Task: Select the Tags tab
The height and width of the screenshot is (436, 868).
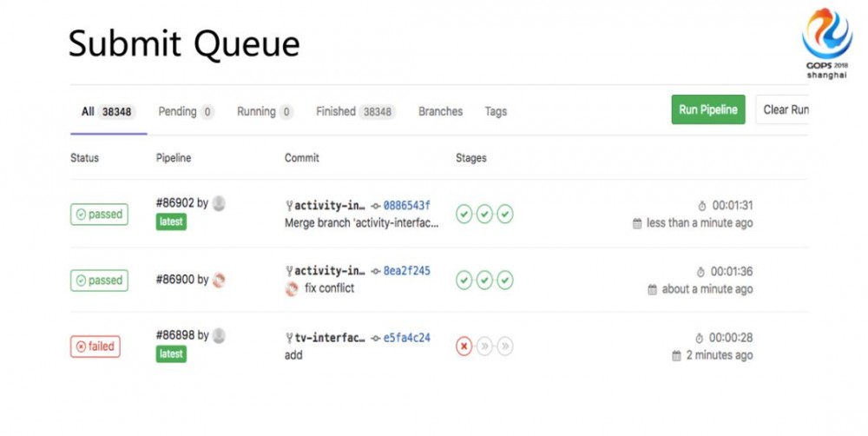Action: [x=496, y=112]
